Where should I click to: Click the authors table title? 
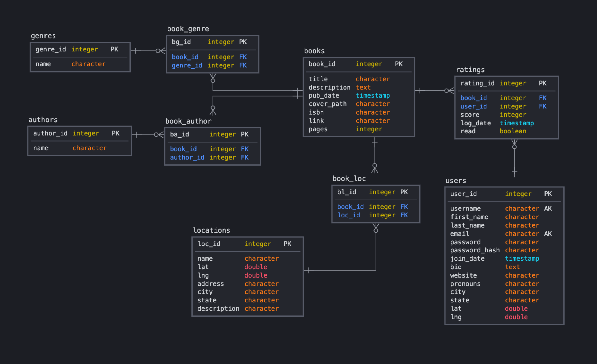coord(43,120)
